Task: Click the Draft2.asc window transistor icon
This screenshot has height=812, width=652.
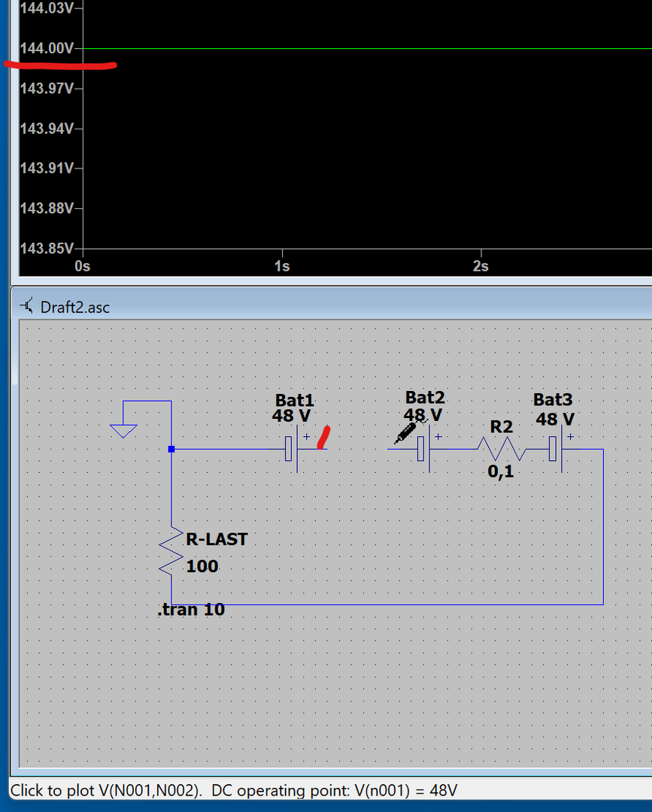Action: 28,306
